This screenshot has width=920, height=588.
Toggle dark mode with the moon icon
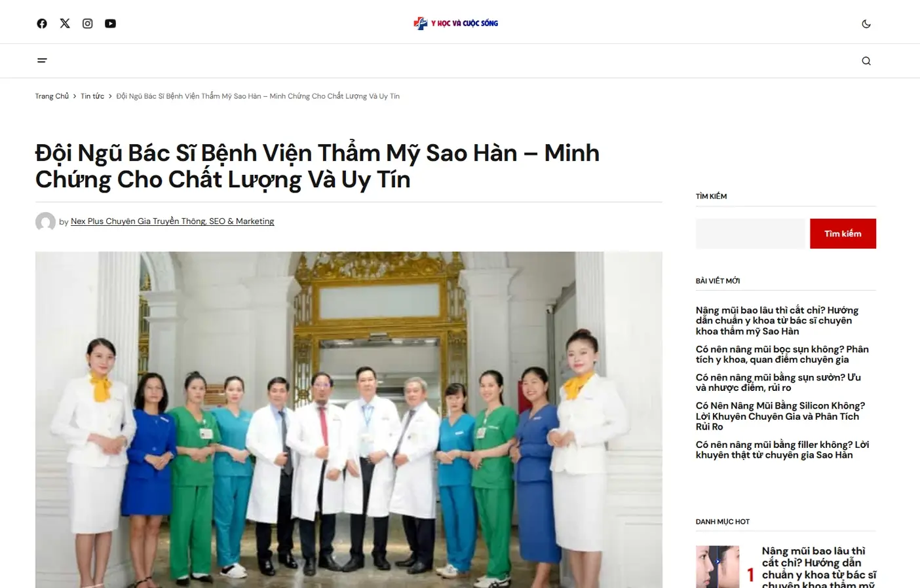coord(866,24)
